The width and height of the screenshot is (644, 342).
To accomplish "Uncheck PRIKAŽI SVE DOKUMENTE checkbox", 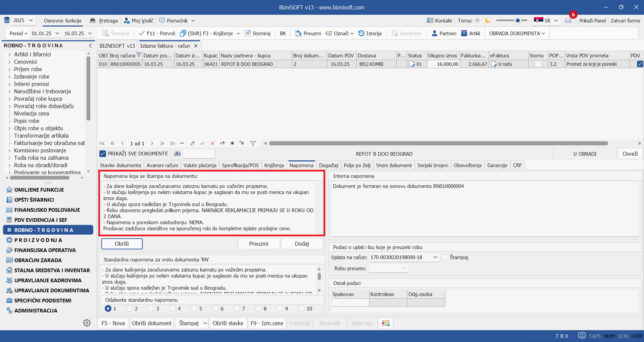I will pyautogui.click(x=103, y=154).
